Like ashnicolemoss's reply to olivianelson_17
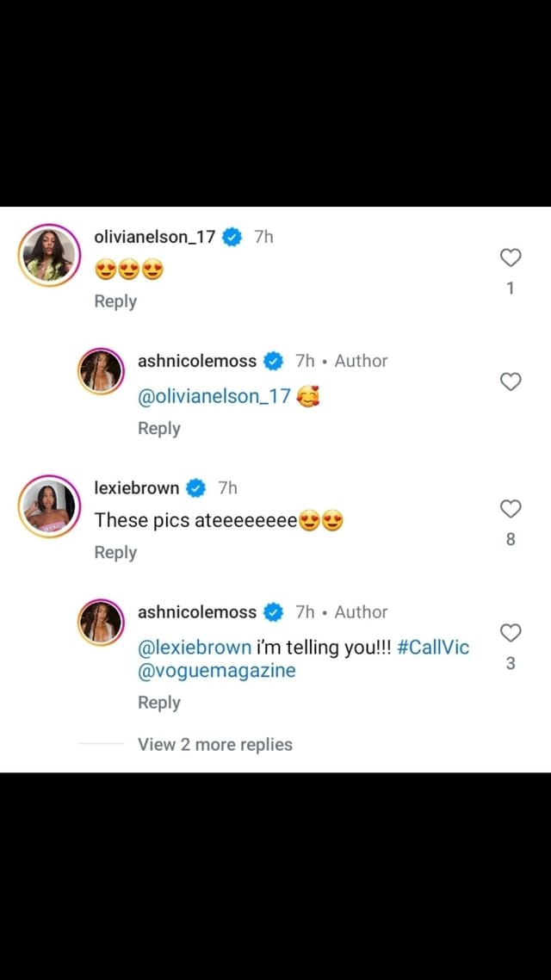551x980 pixels. [x=511, y=381]
